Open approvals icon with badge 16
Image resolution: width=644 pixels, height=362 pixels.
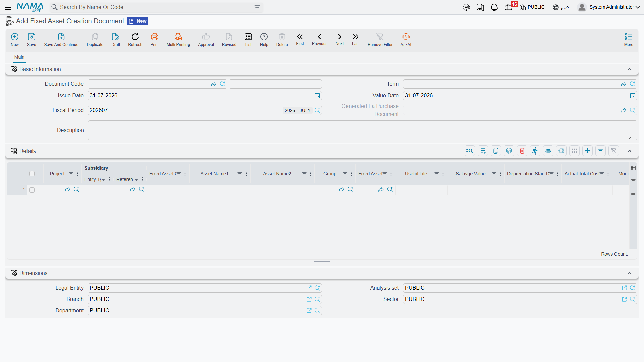point(509,7)
